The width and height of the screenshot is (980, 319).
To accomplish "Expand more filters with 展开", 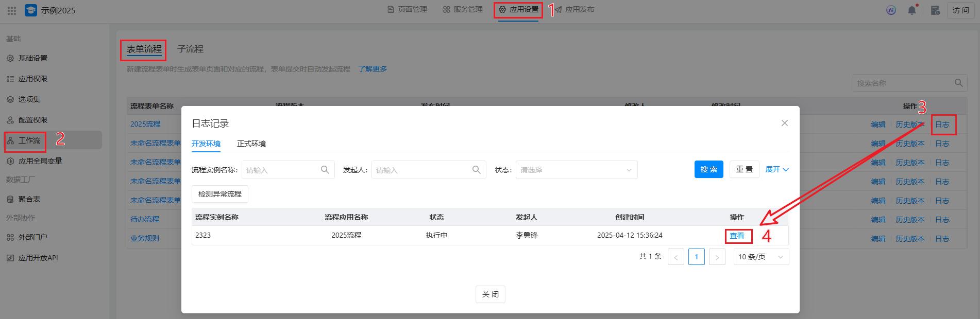I will coord(776,169).
